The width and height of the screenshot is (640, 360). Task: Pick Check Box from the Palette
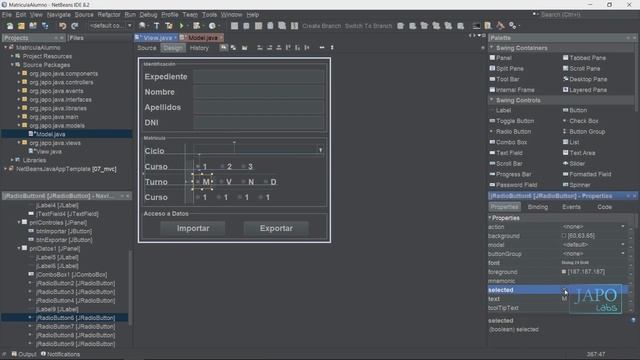coord(580,121)
